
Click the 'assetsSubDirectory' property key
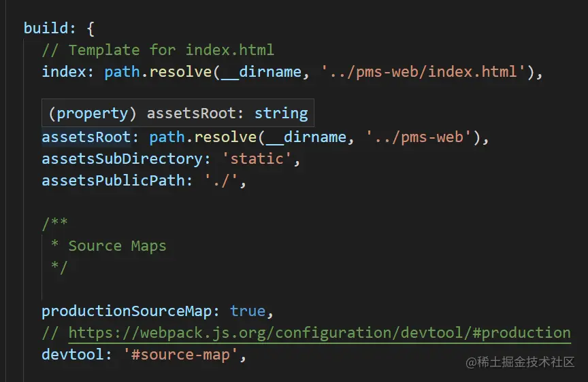click(122, 159)
